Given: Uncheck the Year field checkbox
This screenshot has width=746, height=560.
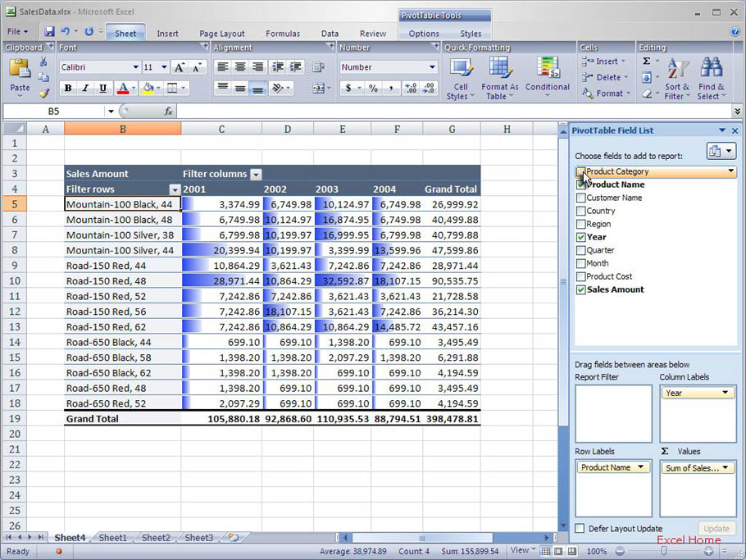Looking at the screenshot, I should tap(581, 237).
